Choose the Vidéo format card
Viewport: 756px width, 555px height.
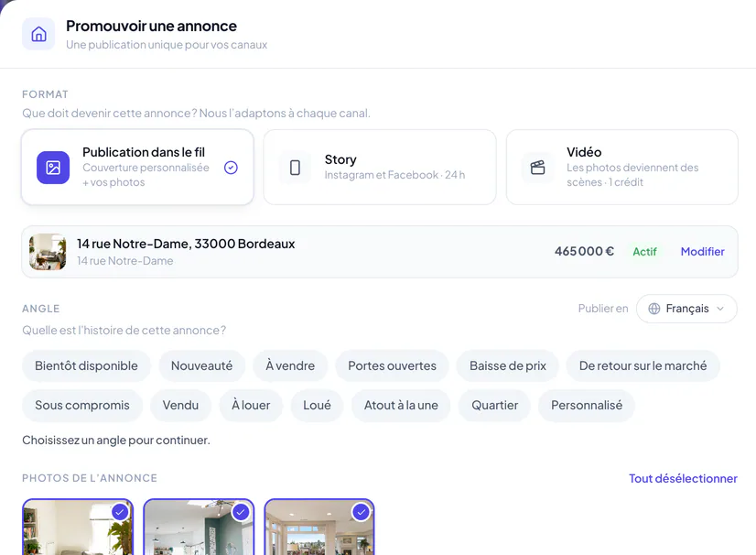[x=622, y=167]
